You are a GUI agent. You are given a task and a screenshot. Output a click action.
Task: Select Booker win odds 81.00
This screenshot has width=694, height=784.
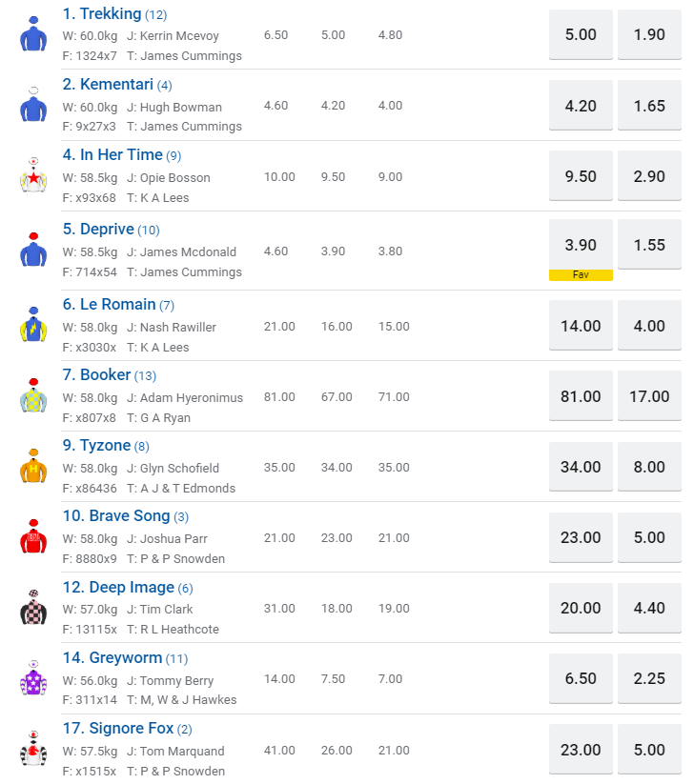(x=581, y=396)
